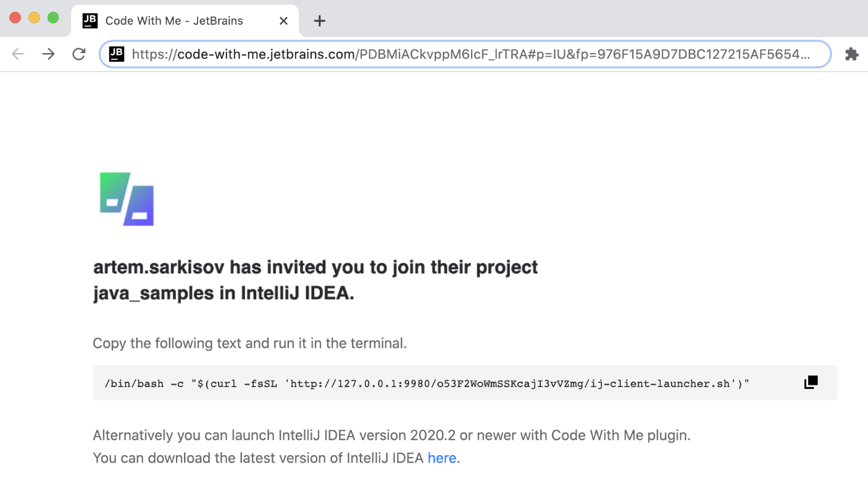Screen dimensions: 868x494
Task: Follow the "here" IntelliJ IDEA download link
Action: [x=441, y=458]
